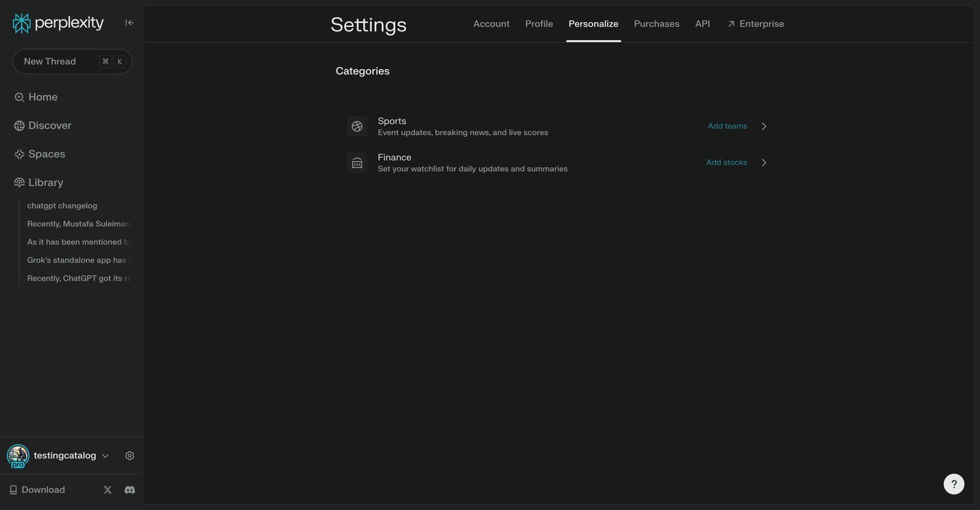
Task: Open 'Recently, Mustafa Suleiman' thread
Action: pyautogui.click(x=78, y=224)
